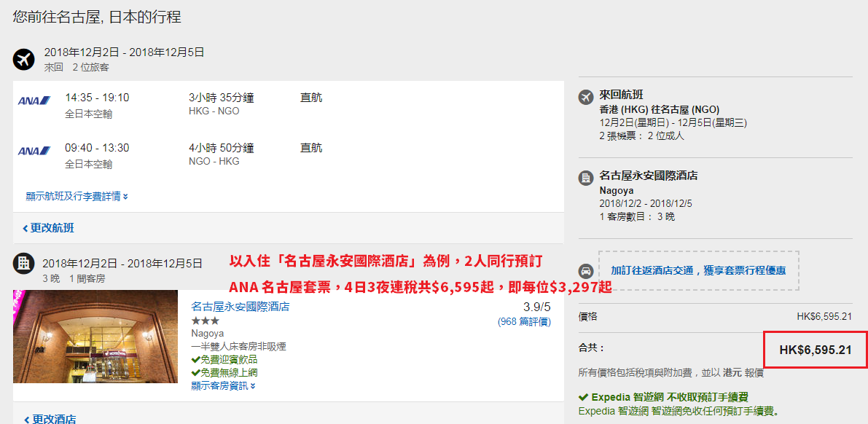This screenshot has width=868, height=424.
Task: Click the 免費迎賓飲品 amenity text
Action: (229, 360)
